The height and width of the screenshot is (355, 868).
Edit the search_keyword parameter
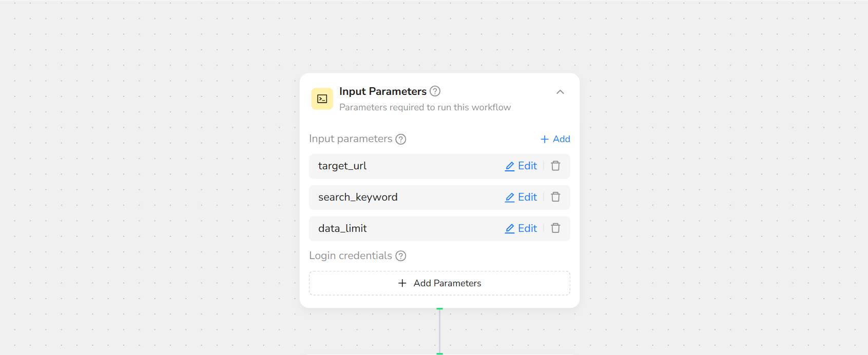click(521, 198)
